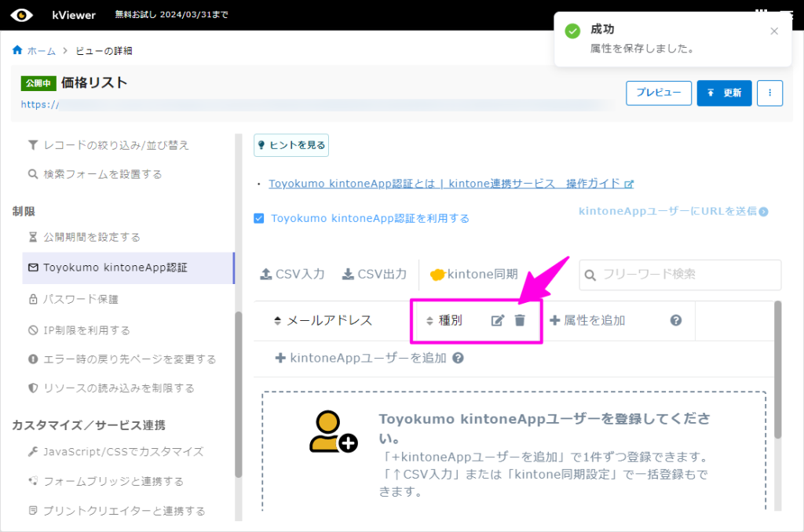Image resolution: width=804 pixels, height=532 pixels.
Task: Select Toyokumo kintoneApp認証 in sidebar
Action: tap(128, 268)
